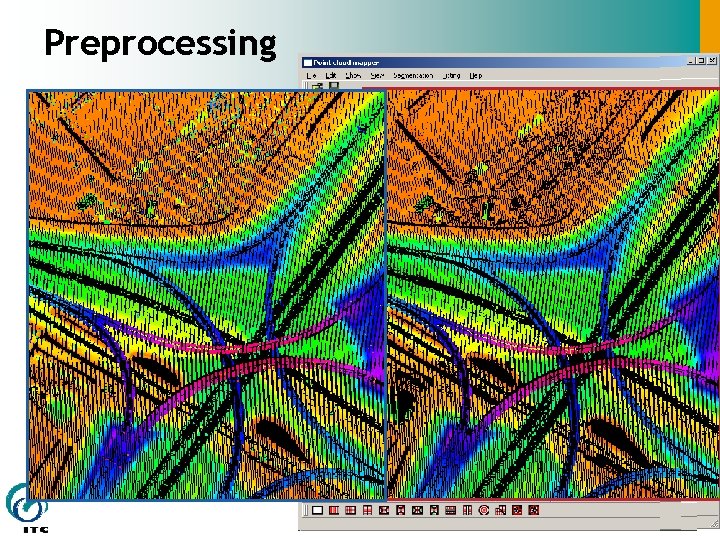This screenshot has height=540, width=720.
Task: Close the Point cloud mapper window
Action: click(712, 61)
